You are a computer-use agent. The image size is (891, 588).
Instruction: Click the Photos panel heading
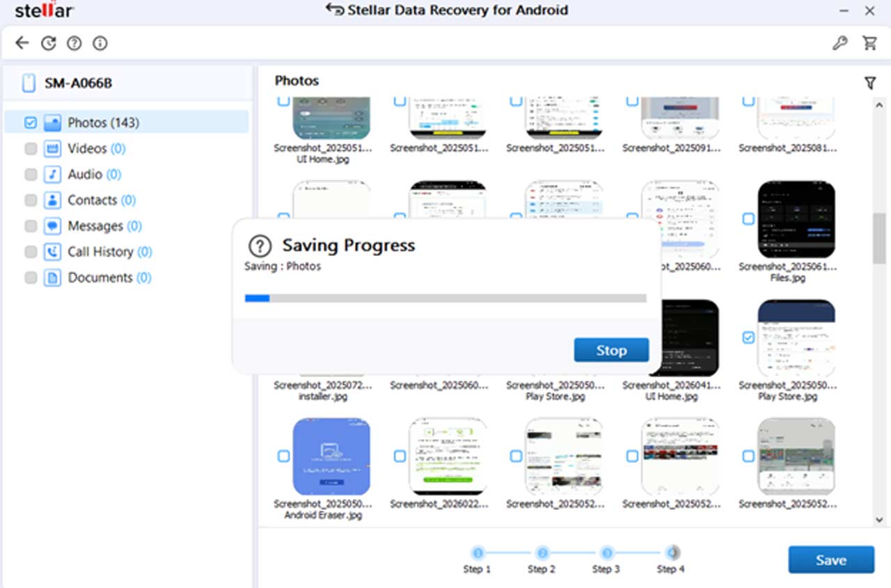click(x=297, y=81)
